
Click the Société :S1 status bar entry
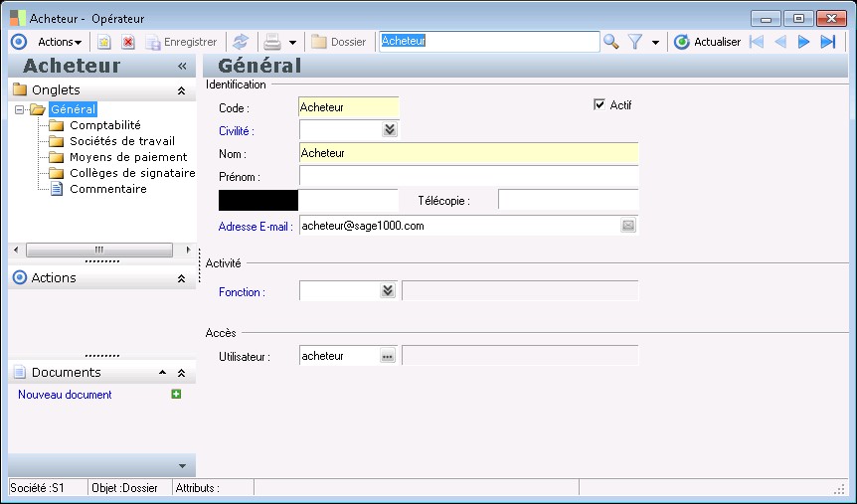37,488
